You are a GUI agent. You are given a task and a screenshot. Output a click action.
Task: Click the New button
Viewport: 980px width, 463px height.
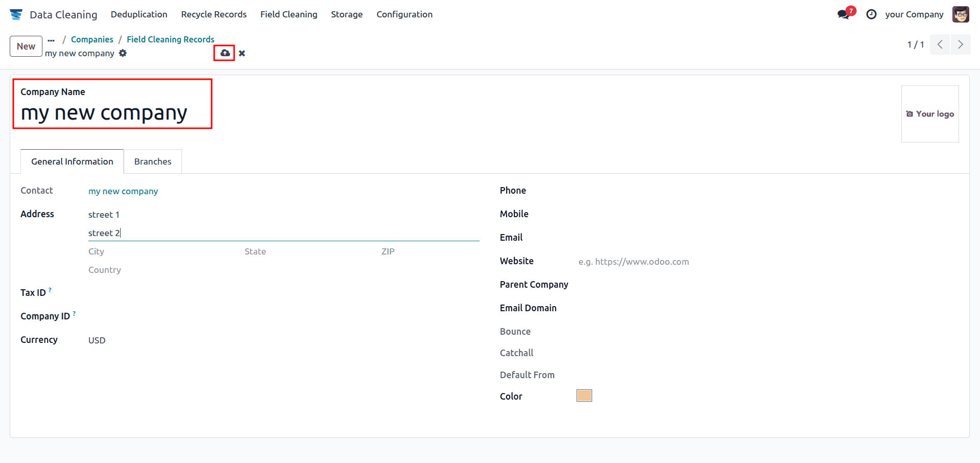click(x=26, y=47)
